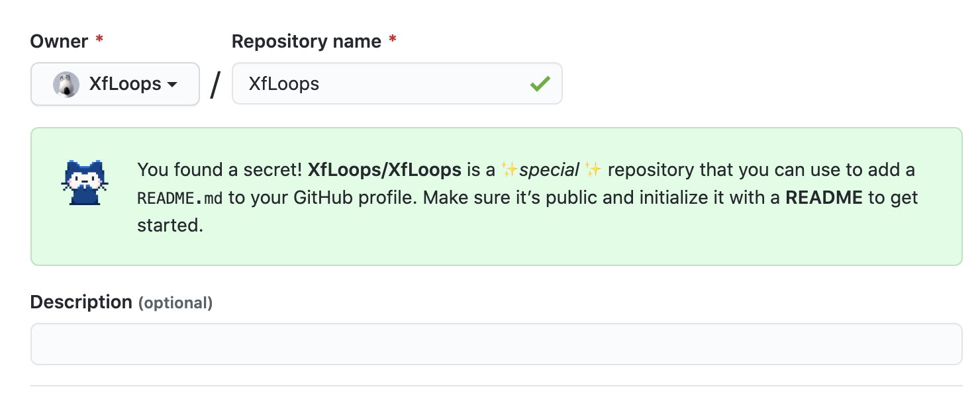Click the bold XfLoops/XfLoops text in notice
Viewport: 980px width, 393px height.
tap(385, 170)
